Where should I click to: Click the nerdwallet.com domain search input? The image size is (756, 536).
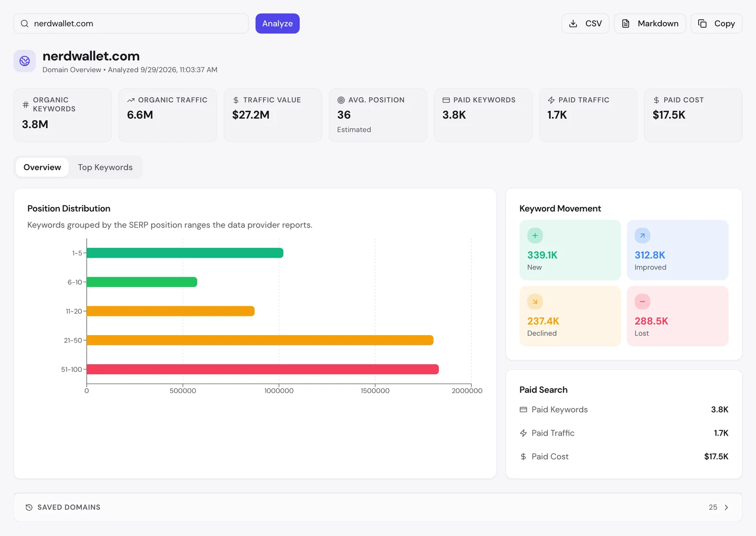click(131, 24)
